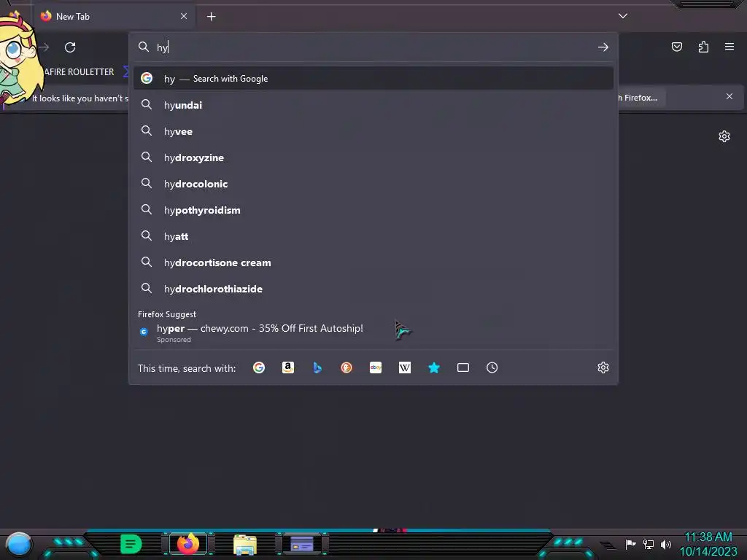Choose the hydrocolonic suggestion

pyautogui.click(x=373, y=184)
